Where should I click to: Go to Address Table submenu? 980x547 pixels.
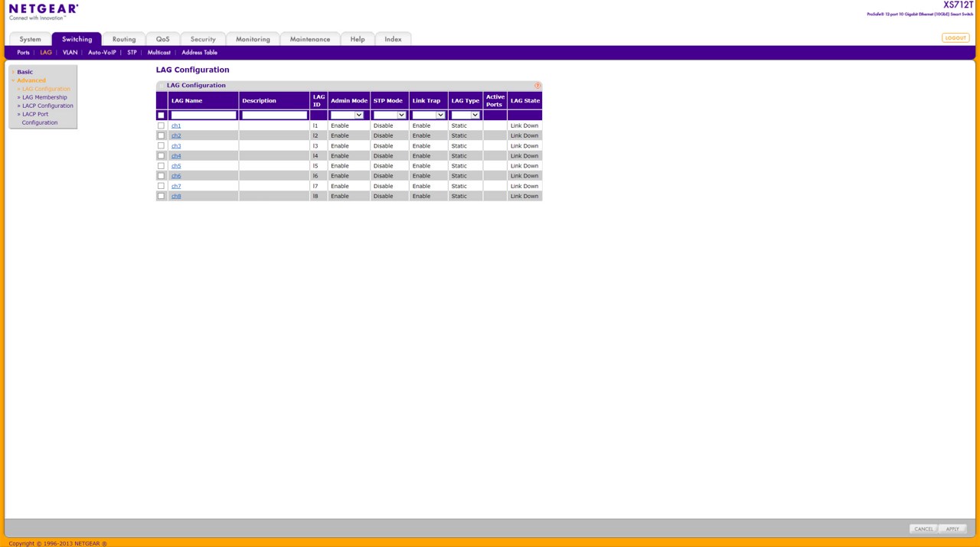[199, 53]
